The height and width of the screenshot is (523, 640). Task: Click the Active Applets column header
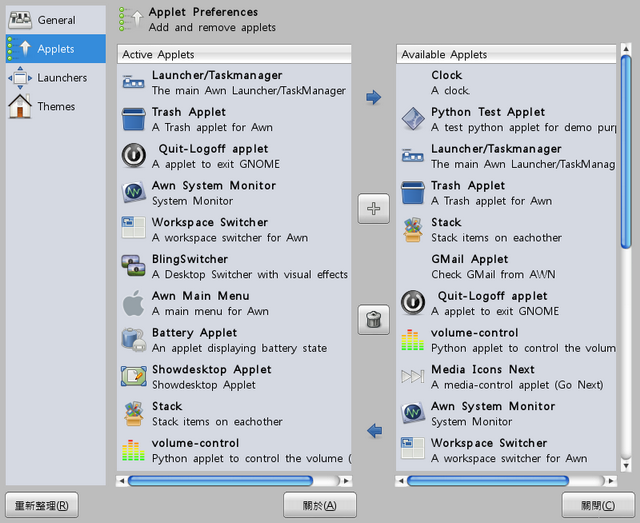[x=234, y=54]
